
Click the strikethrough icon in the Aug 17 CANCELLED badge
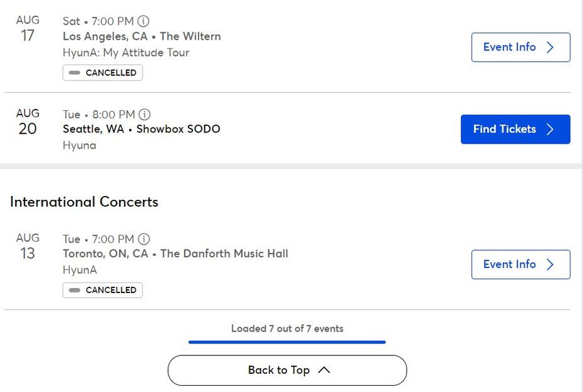click(x=73, y=72)
